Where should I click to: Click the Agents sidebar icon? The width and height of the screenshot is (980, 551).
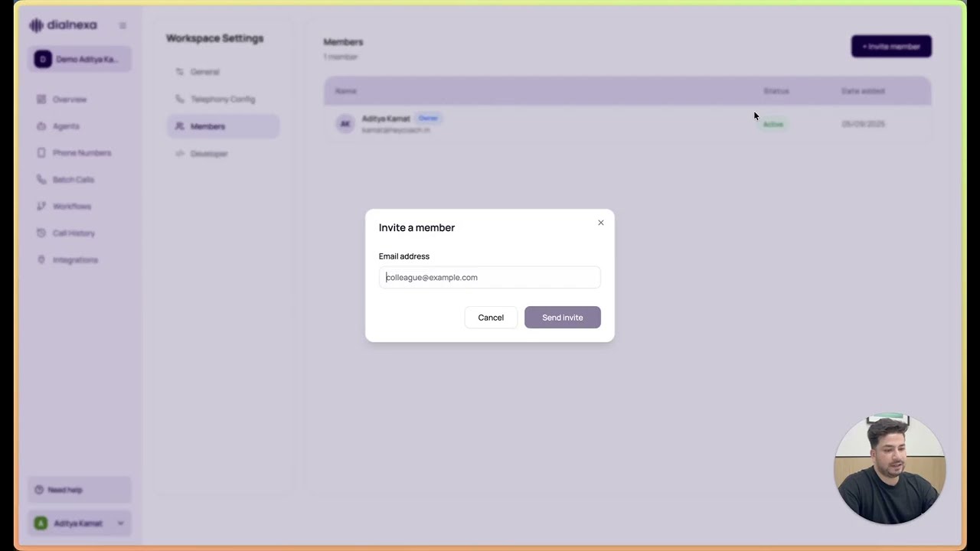(41, 126)
